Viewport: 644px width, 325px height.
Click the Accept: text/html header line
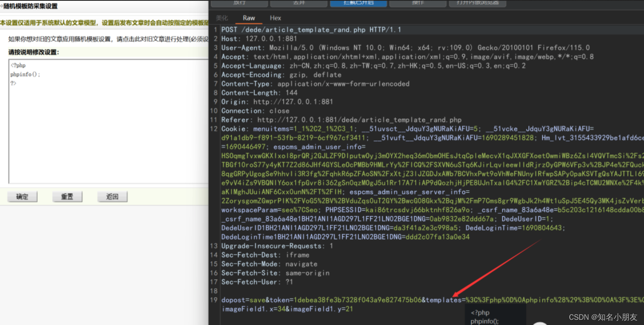[408, 57]
